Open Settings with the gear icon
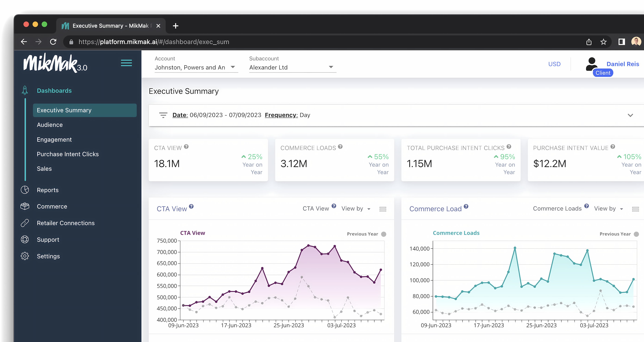The height and width of the screenshot is (342, 644). 24,256
